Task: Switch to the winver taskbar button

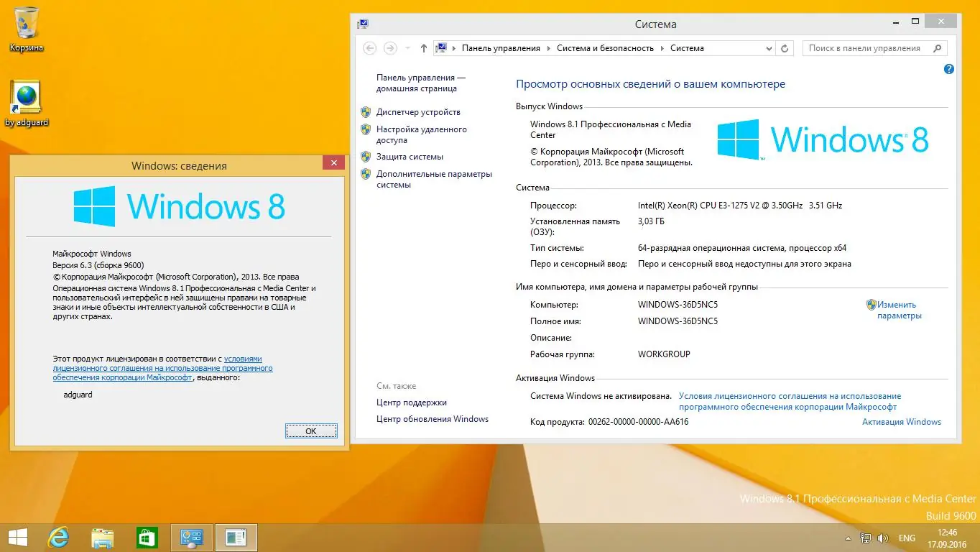Action: point(236,538)
